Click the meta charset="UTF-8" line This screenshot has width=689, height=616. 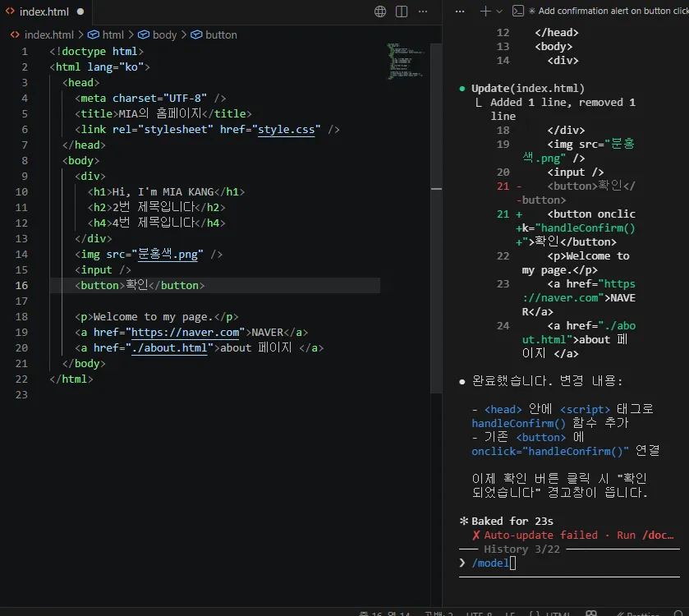point(150,99)
